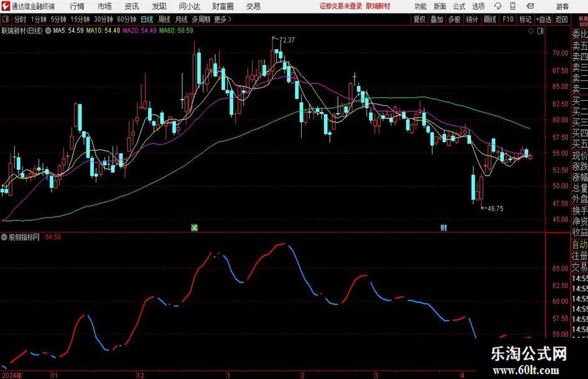Select the 周线 weekly period tab
This screenshot has width=588, height=379.
tap(164, 19)
